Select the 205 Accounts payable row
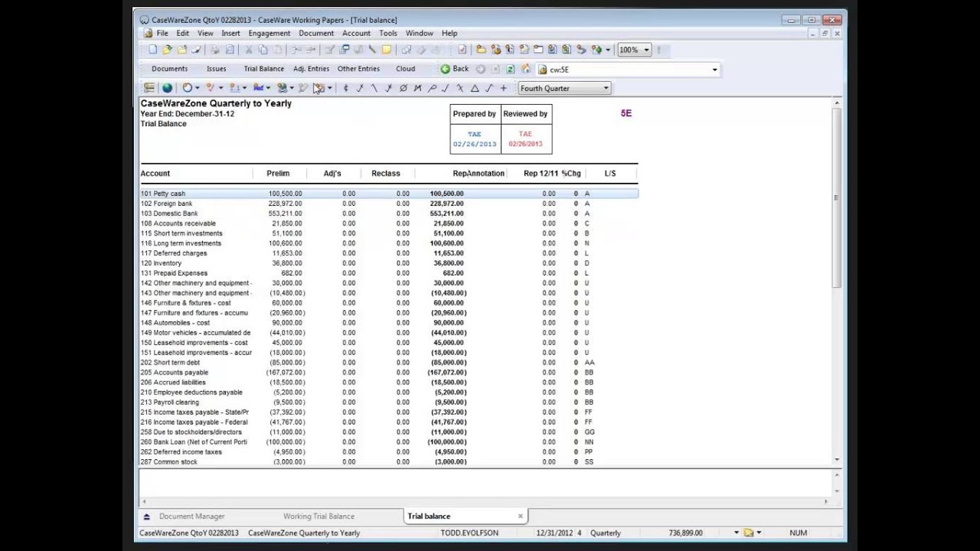This screenshot has height=551, width=980. click(389, 373)
